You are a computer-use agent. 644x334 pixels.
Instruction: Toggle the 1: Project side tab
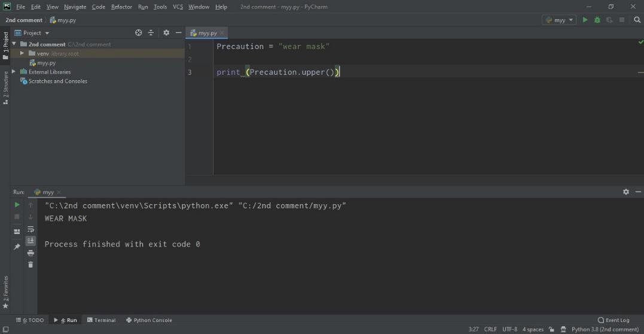pos(5,46)
